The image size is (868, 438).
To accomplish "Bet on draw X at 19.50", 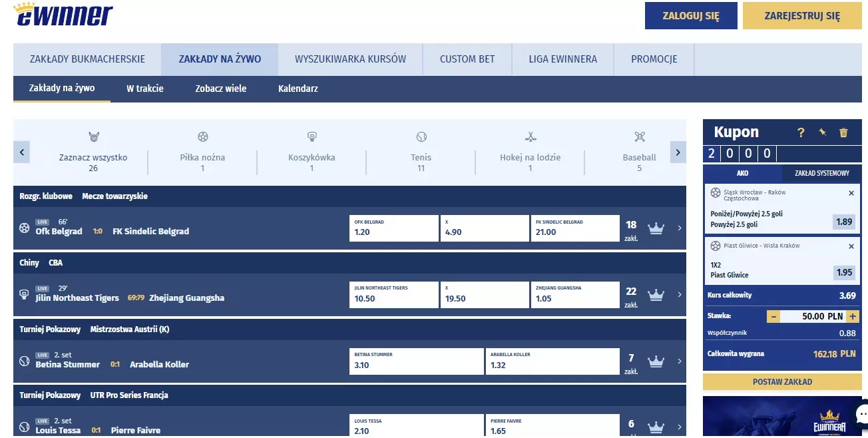I will point(485,295).
